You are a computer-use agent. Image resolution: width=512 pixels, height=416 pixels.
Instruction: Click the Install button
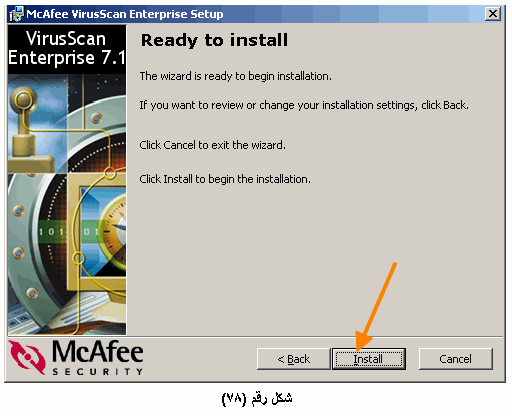coord(369,359)
